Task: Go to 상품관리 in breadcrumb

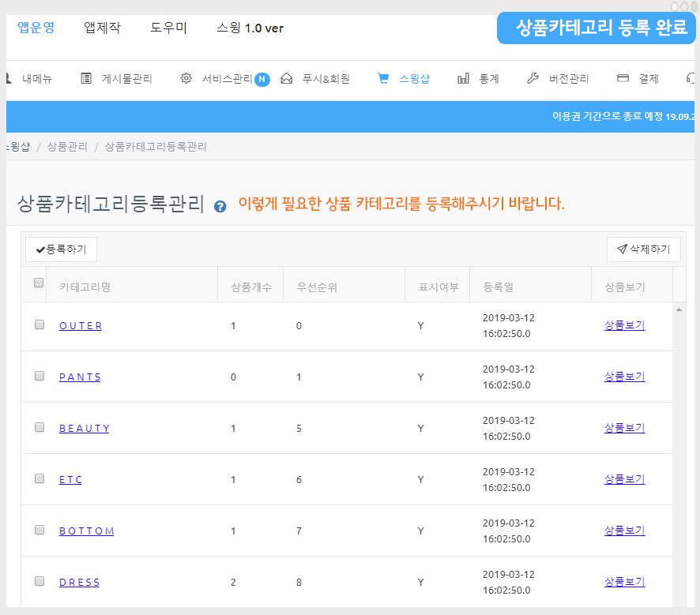Action: (x=67, y=147)
